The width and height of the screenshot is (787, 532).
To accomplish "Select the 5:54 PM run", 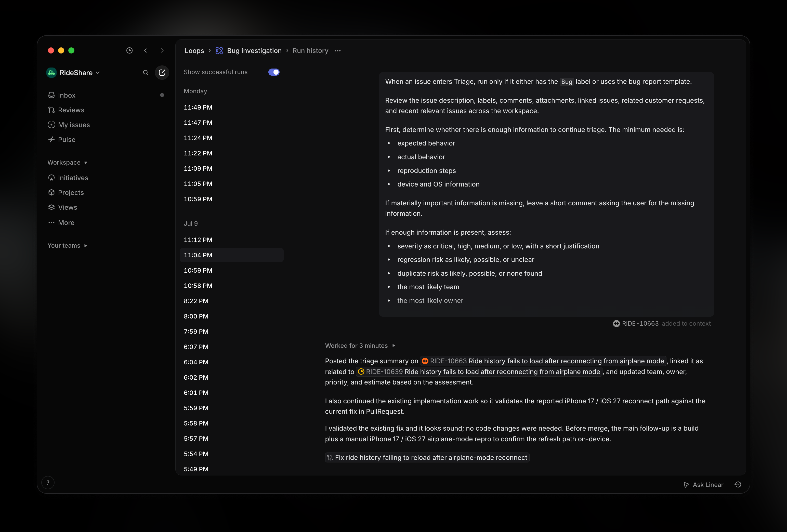I will coord(232,454).
